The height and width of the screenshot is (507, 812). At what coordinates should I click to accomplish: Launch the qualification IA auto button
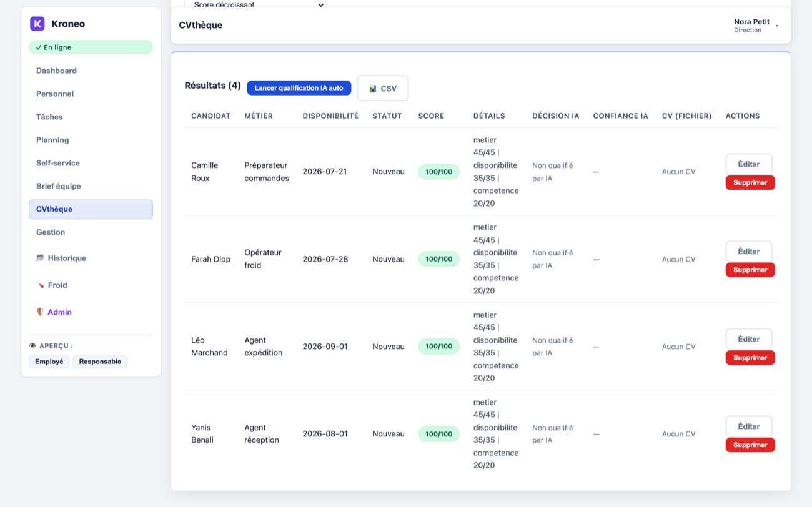point(299,88)
